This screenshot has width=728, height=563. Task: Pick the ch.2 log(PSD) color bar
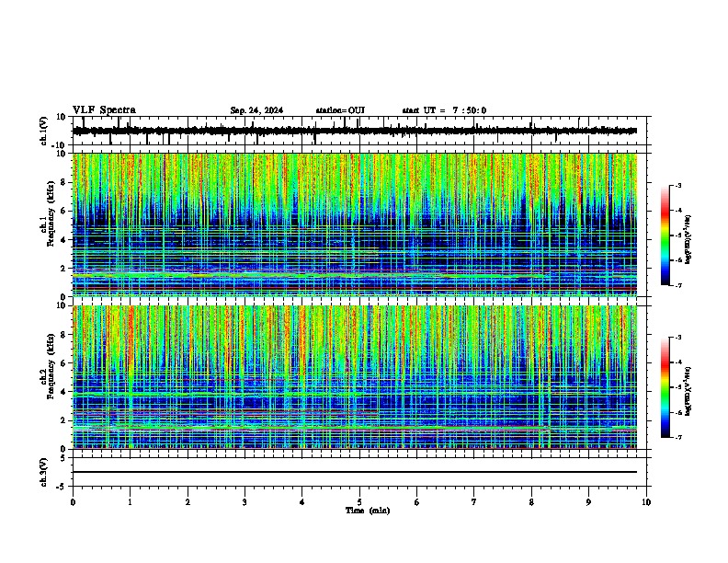(x=665, y=387)
